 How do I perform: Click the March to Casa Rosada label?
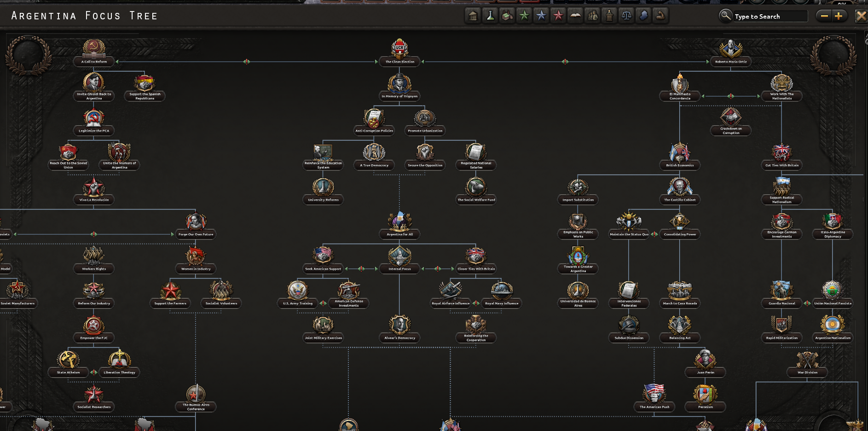[x=680, y=303]
